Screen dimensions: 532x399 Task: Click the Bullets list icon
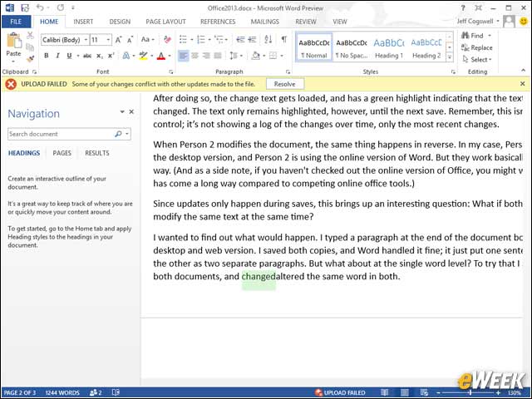pyautogui.click(x=183, y=40)
